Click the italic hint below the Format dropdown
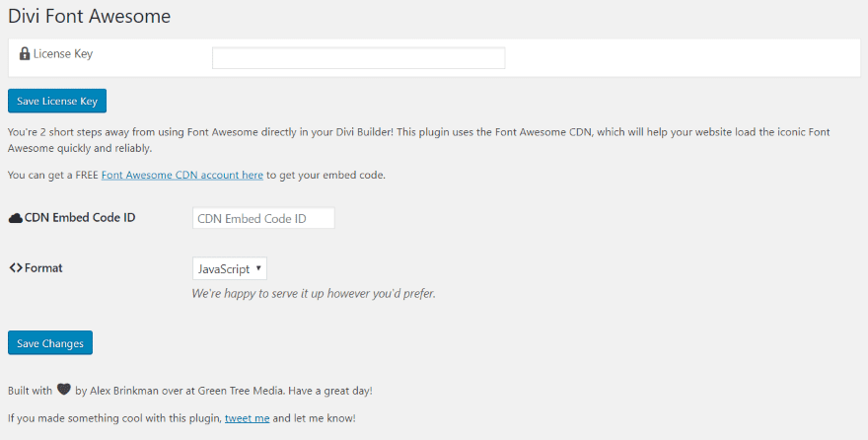Image resolution: width=868 pixels, height=440 pixels. coord(314,293)
